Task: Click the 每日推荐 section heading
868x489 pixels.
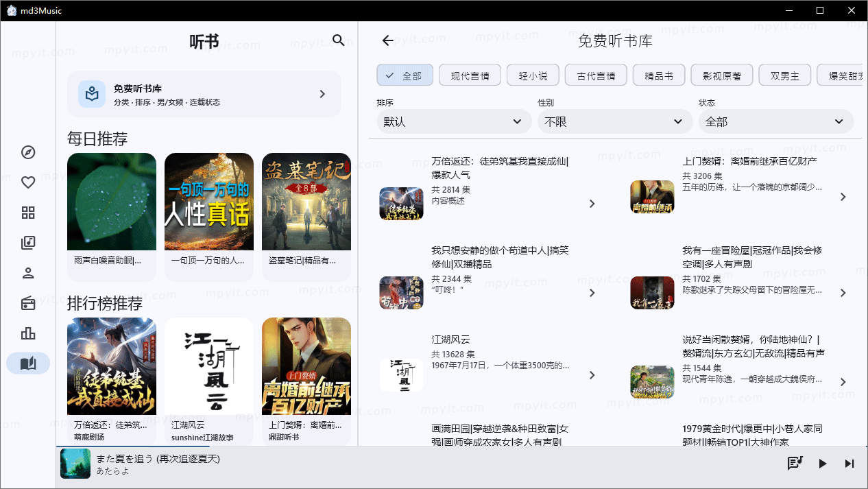Action: click(97, 139)
